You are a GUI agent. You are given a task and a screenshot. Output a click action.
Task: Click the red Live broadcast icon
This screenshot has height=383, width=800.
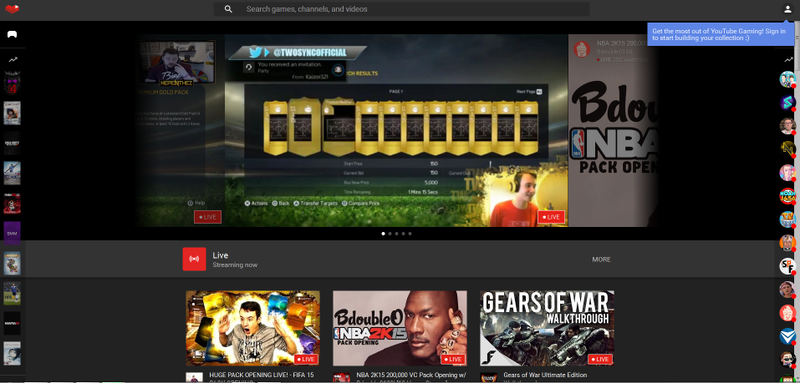click(194, 259)
